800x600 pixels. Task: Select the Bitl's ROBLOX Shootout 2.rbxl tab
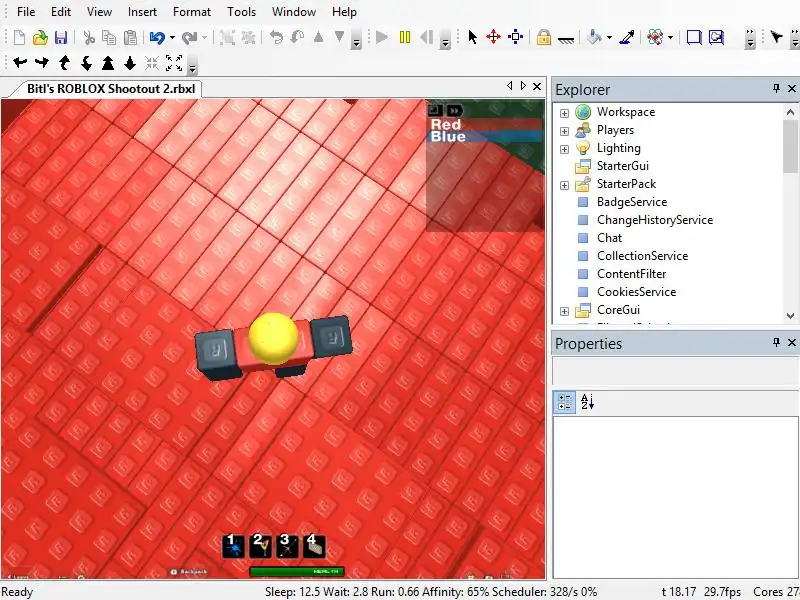pyautogui.click(x=111, y=89)
